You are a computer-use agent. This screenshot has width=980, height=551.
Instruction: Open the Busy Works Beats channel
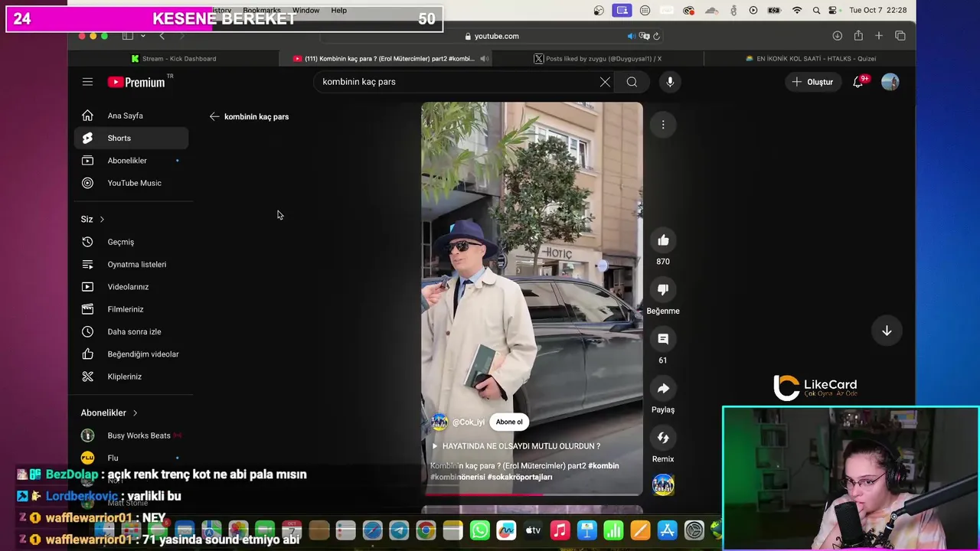coord(132,435)
